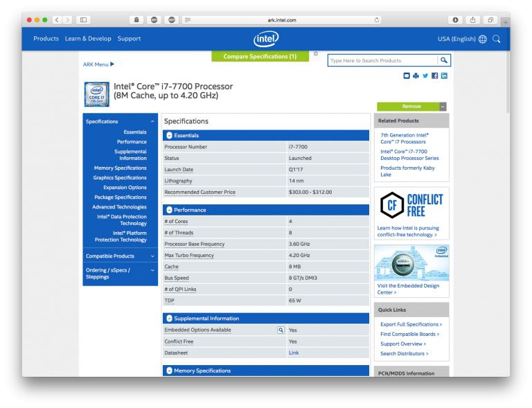
Task: Toggle the Safari sidebar button
Action: (83, 20)
